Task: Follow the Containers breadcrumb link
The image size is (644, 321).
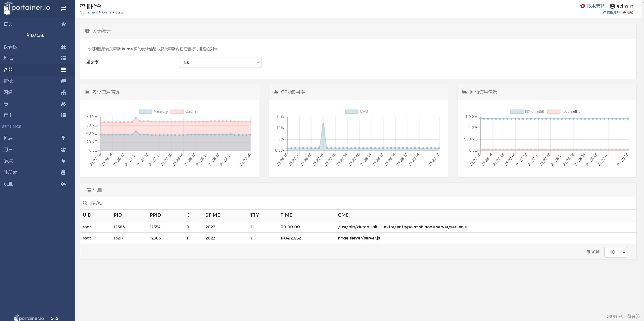Action: [89, 12]
